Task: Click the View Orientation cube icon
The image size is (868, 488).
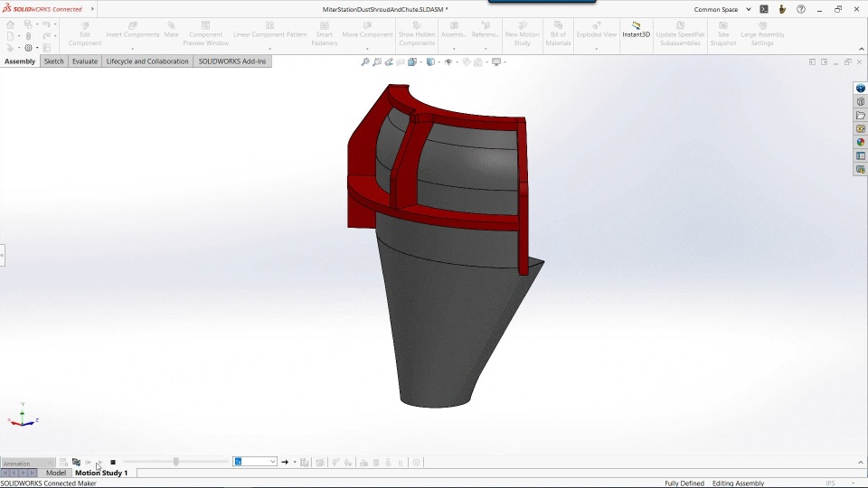Action: coord(412,62)
